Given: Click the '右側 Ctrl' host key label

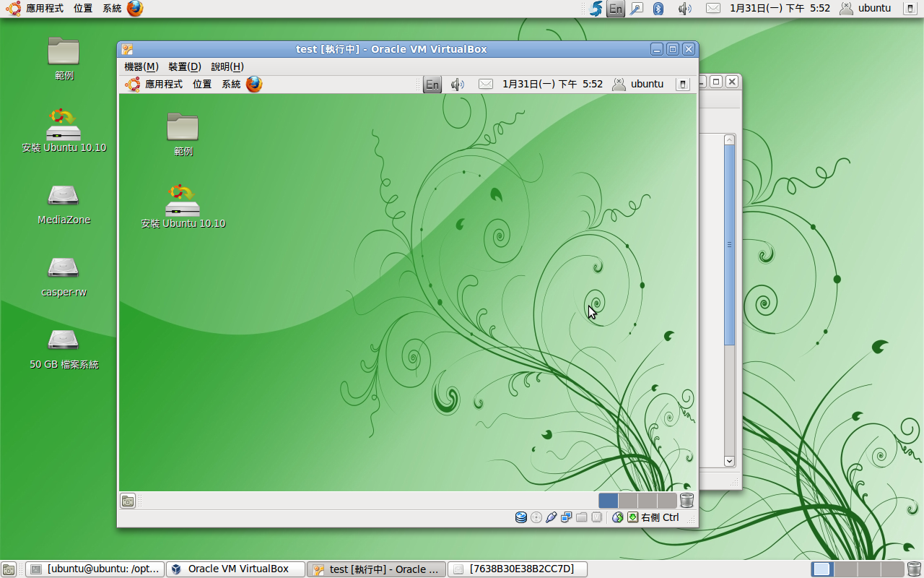Looking at the screenshot, I should [660, 517].
